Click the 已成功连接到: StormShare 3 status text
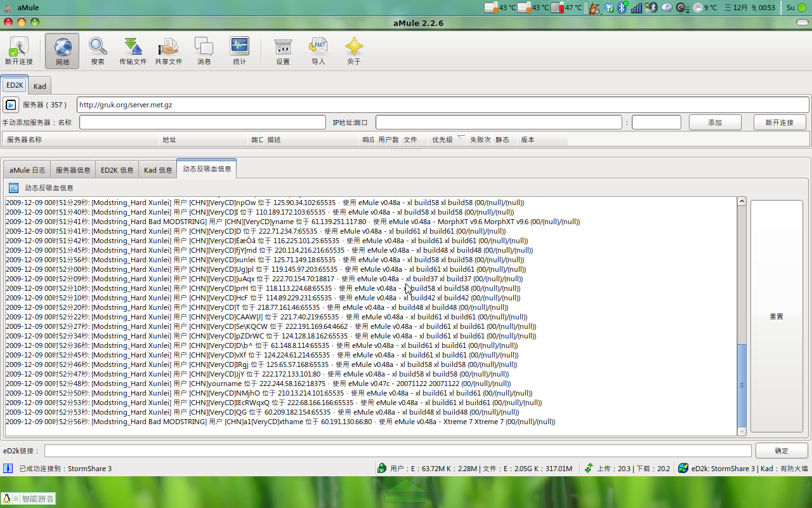The image size is (812, 508). coord(65,469)
